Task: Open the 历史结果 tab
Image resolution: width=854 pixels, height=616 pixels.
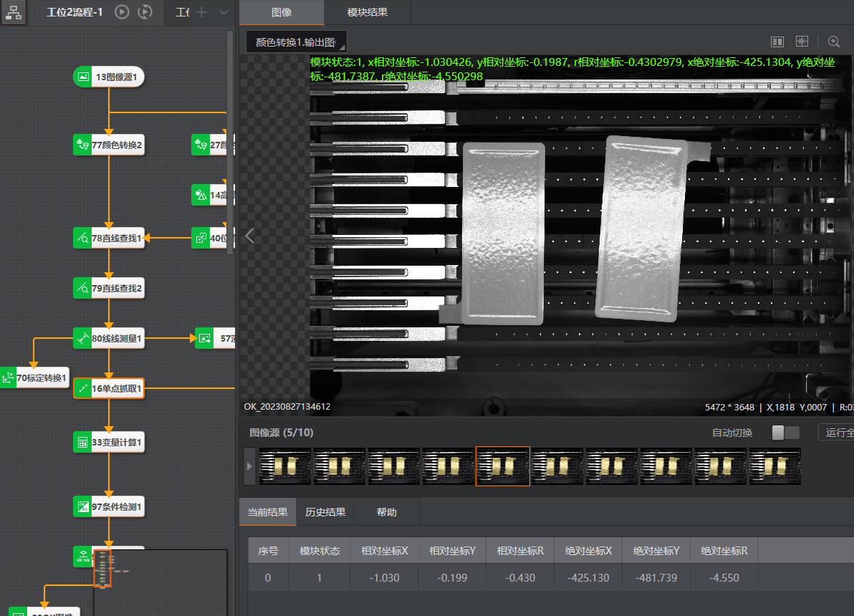Action: click(x=325, y=512)
